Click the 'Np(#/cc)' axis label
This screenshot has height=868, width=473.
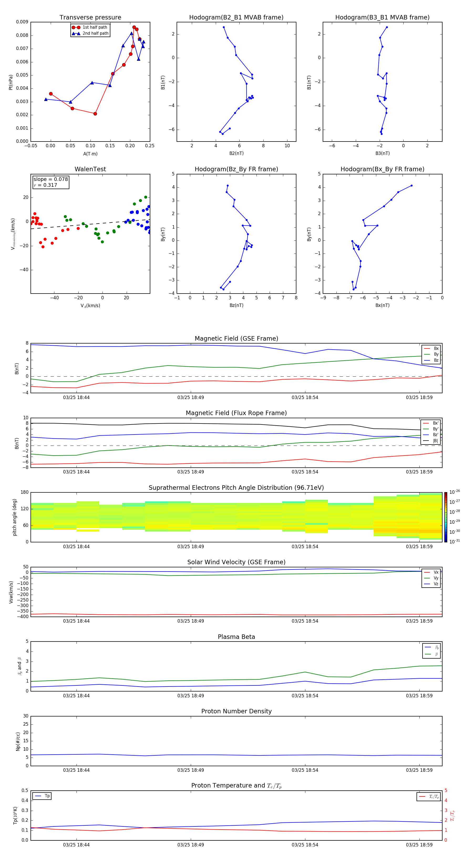pyautogui.click(x=18, y=741)
